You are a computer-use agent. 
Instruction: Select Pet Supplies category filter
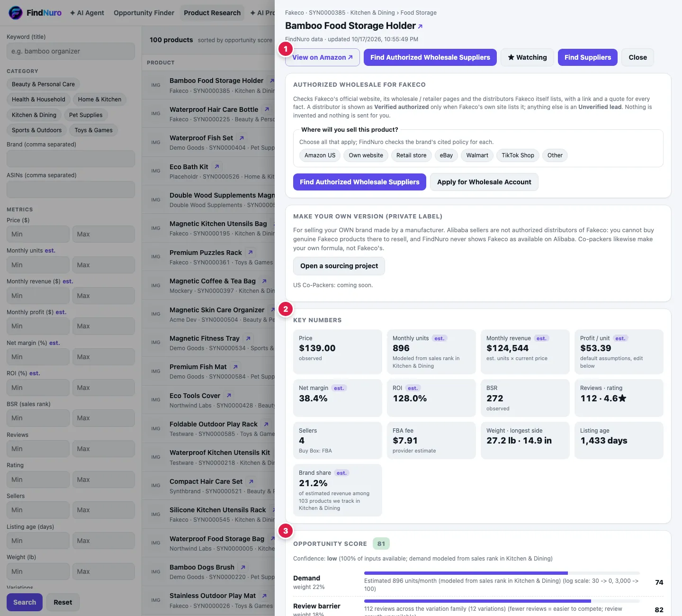point(86,115)
